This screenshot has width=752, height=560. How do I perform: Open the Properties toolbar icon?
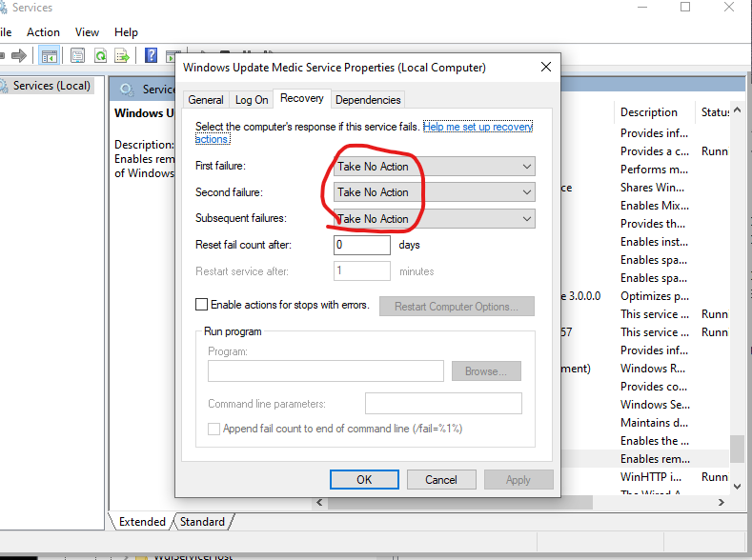pos(78,55)
